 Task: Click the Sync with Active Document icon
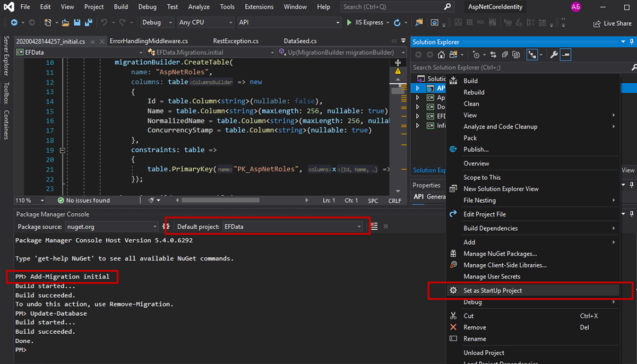click(493, 55)
